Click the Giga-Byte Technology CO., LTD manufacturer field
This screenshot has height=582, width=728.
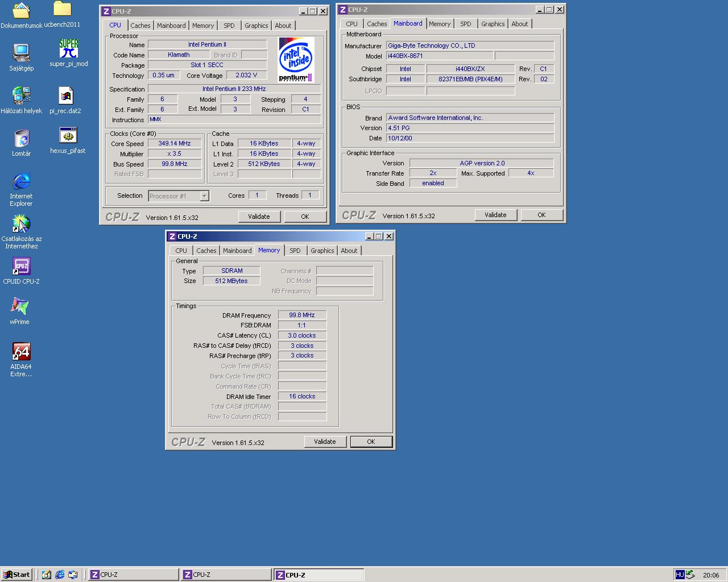470,45
